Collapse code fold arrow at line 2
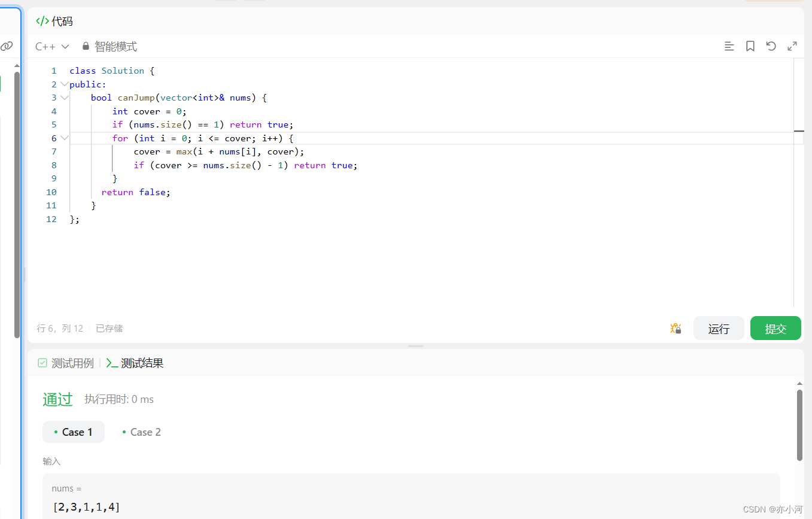This screenshot has height=519, width=812. [65, 84]
